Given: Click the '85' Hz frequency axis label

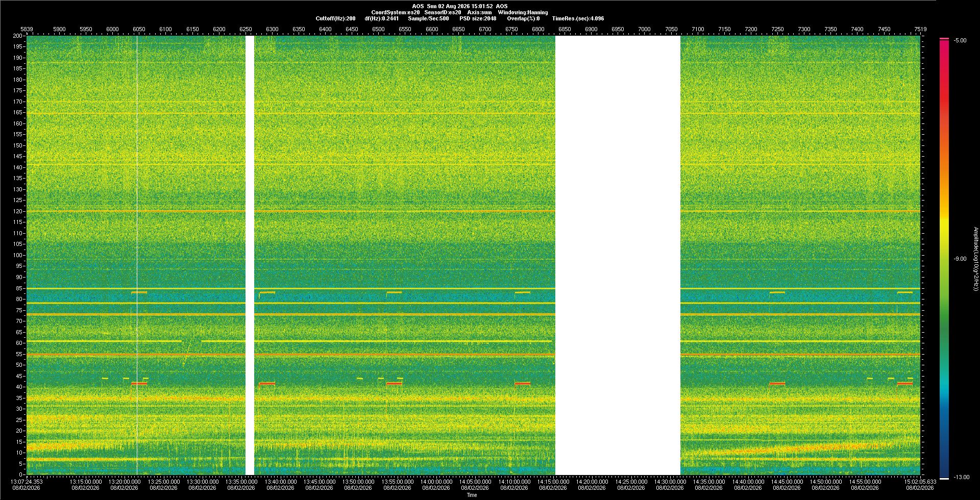Looking at the screenshot, I should pos(19,288).
